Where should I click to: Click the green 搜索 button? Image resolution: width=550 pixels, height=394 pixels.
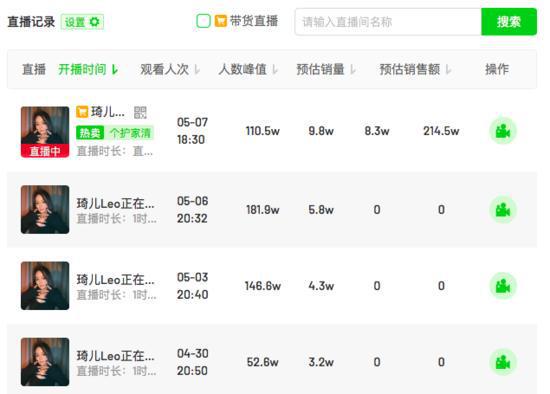tap(509, 22)
